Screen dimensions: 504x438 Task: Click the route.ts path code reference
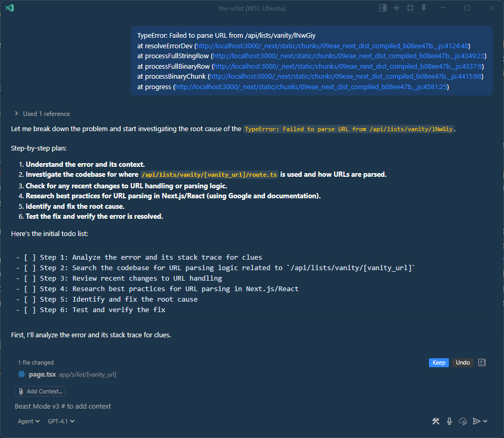point(209,174)
